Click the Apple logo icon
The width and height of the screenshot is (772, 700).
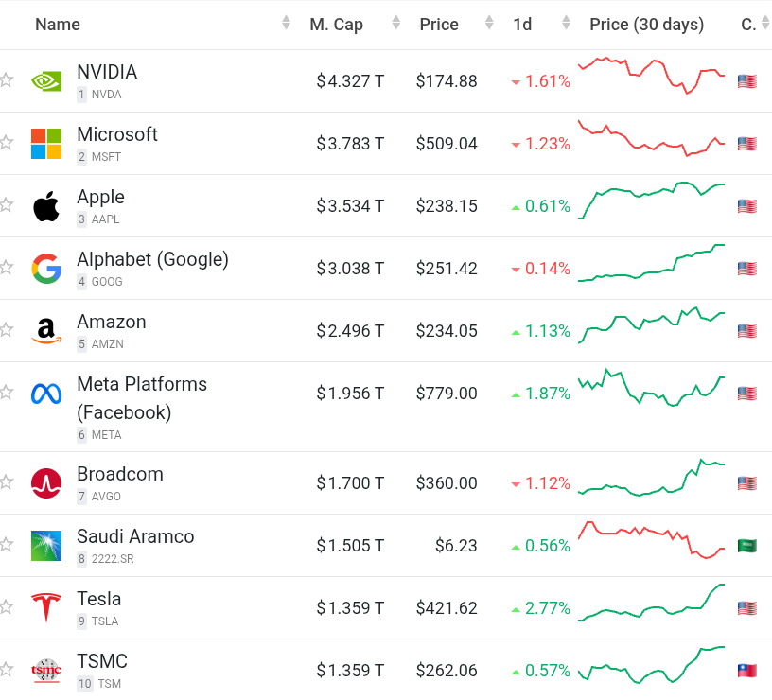46,206
